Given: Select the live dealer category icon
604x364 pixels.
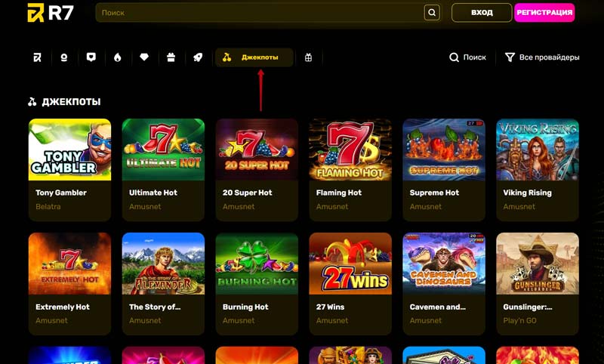Looking at the screenshot, I should (64, 57).
